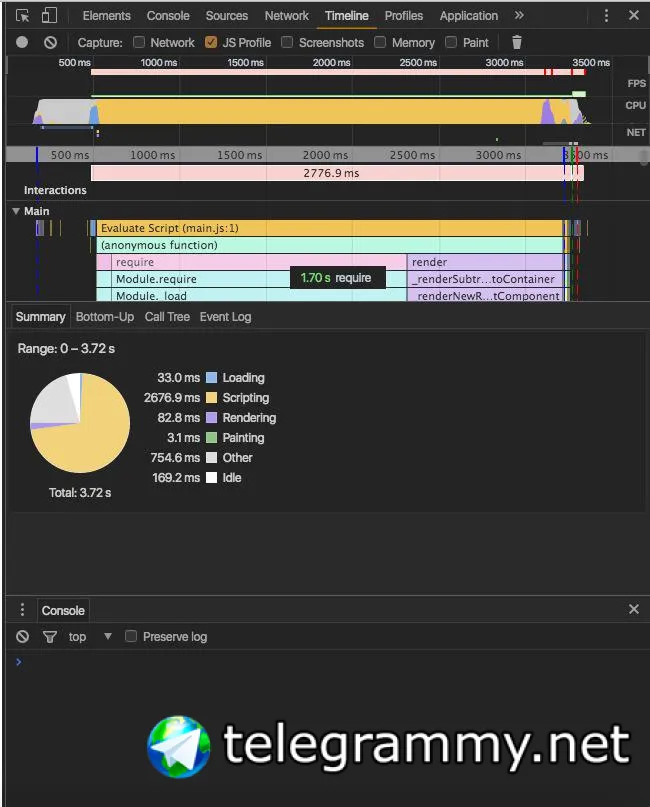The width and height of the screenshot is (650, 807).
Task: Enable the Memory capture checkbox
Action: tap(380, 42)
